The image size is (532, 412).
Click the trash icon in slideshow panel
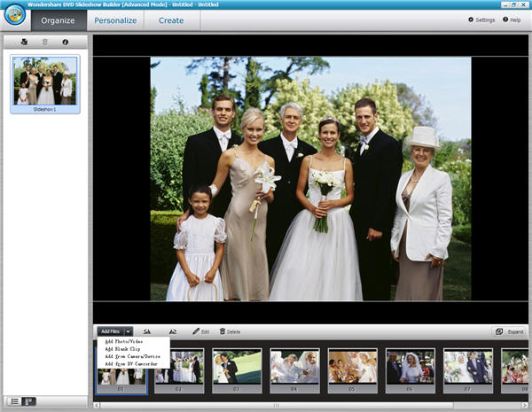pyautogui.click(x=45, y=42)
